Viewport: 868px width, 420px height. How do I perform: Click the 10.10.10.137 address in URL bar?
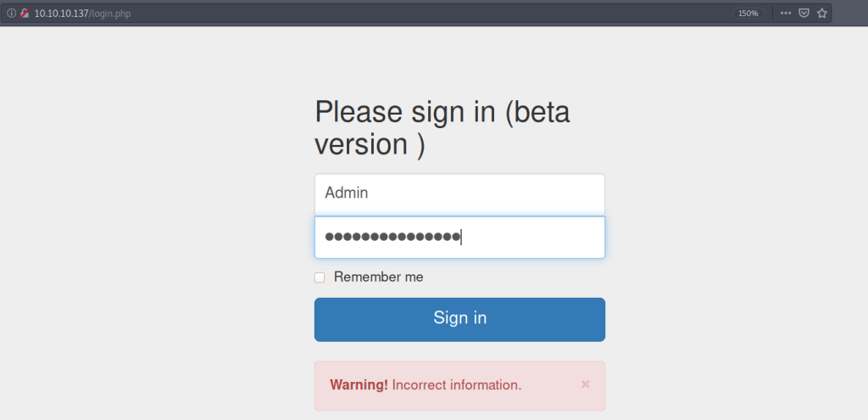(x=61, y=14)
